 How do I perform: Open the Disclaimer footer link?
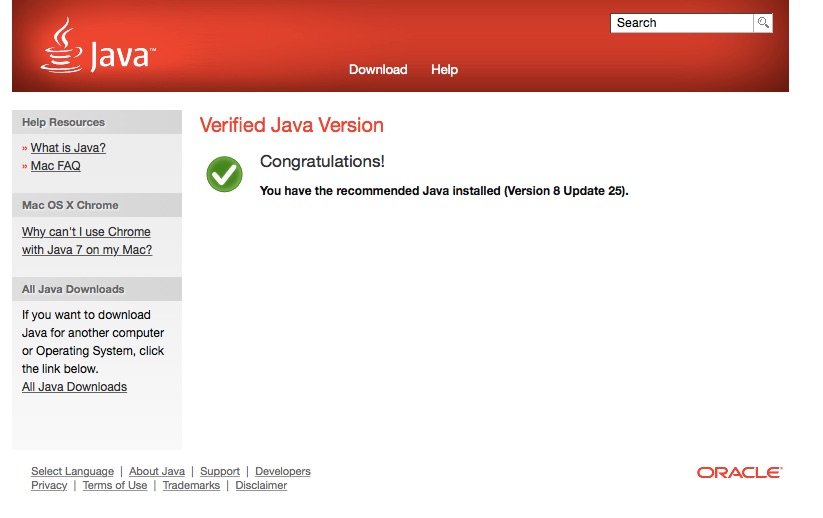(261, 485)
